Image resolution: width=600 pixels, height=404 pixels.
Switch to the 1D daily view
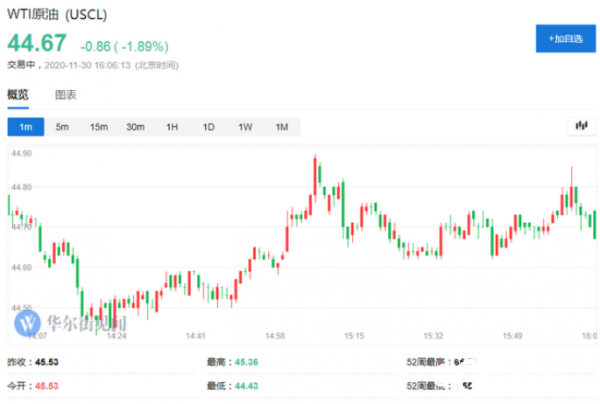coord(208,127)
